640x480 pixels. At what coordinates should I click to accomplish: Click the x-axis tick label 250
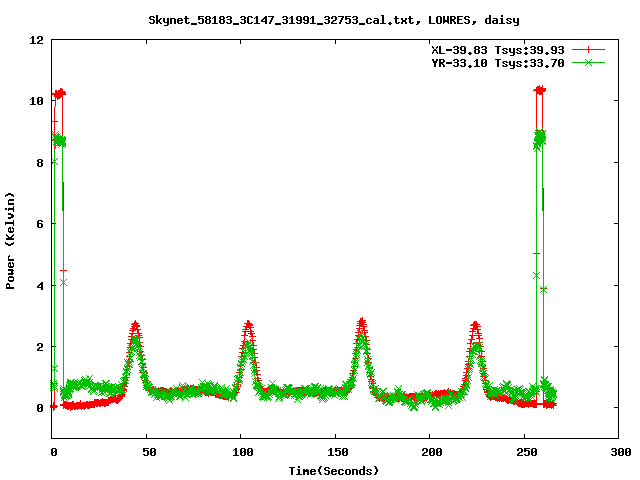pos(527,452)
